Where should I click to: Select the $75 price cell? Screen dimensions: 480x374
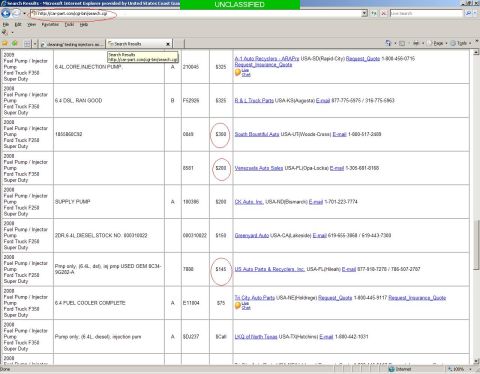pos(221,303)
